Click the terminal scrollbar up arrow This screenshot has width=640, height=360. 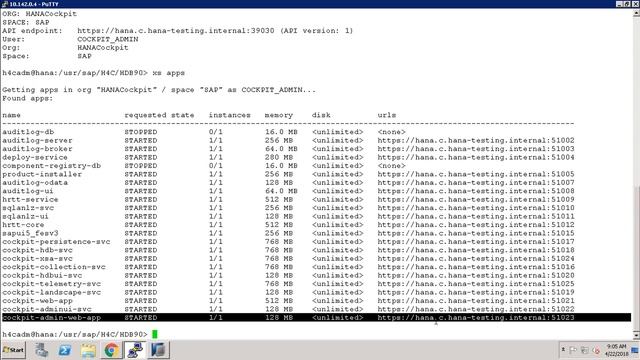pyautogui.click(x=636, y=12)
